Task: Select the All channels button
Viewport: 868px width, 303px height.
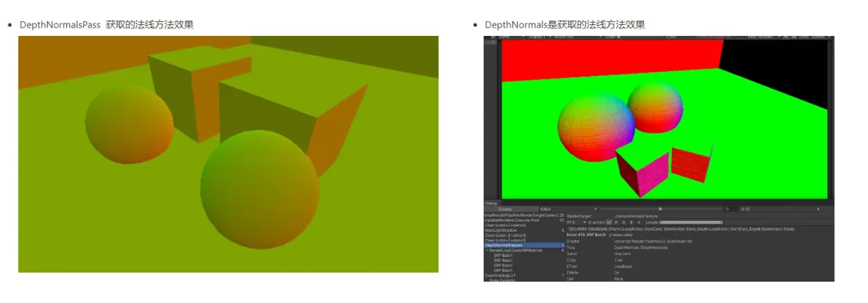Action: click(608, 222)
